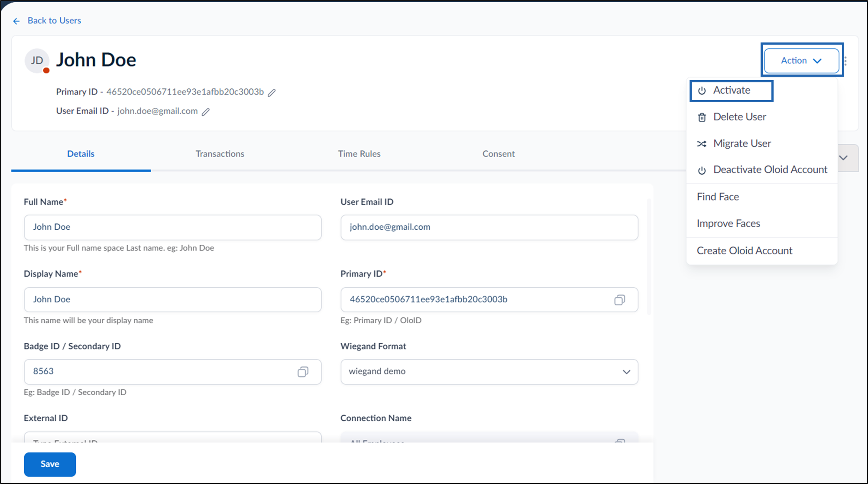This screenshot has width=868, height=484.
Task: Edit User Email ID using the pencil icon
Action: (206, 112)
